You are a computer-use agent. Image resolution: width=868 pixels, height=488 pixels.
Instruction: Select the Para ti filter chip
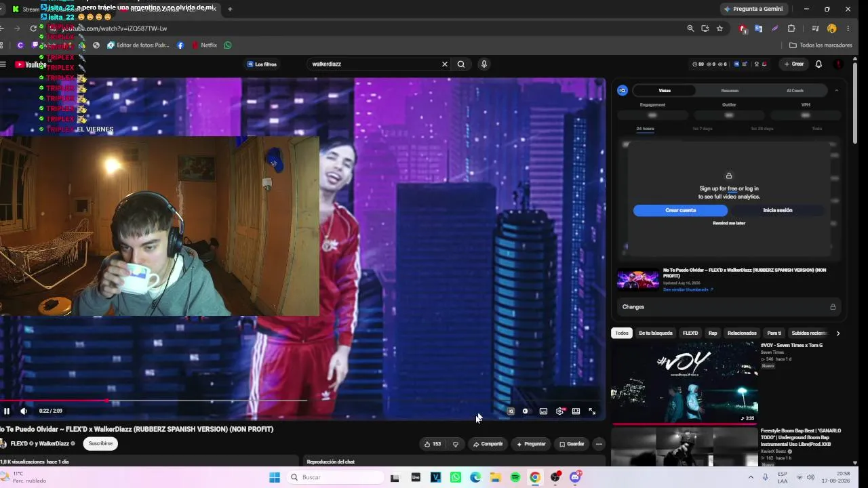click(x=774, y=333)
